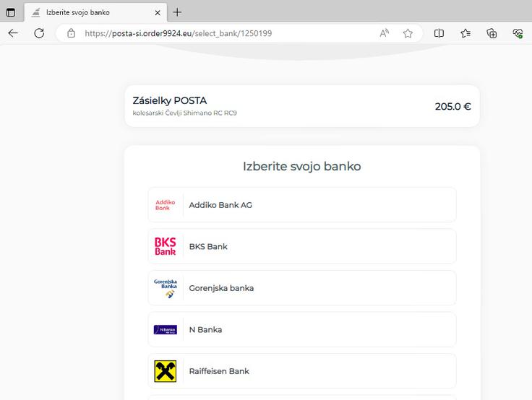Click the BKS Bank logo
Image resolution: width=532 pixels, height=400 pixels.
[166, 246]
